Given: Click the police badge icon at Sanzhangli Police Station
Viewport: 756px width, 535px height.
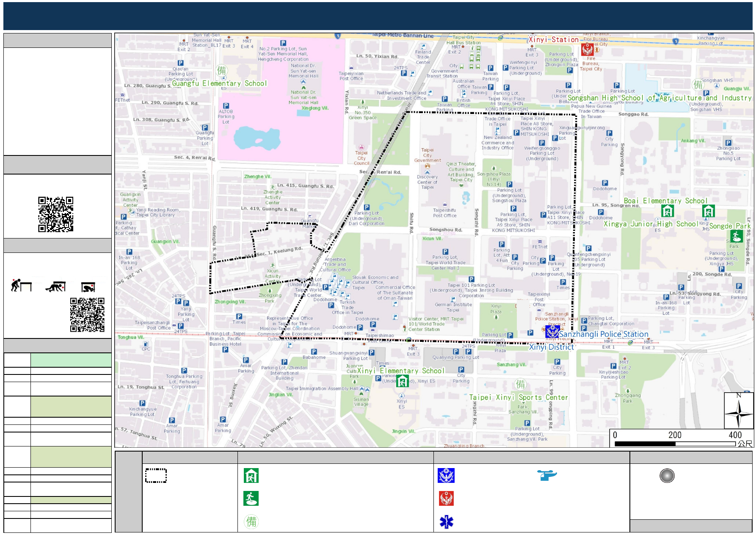Looking at the screenshot, I should (552, 331).
